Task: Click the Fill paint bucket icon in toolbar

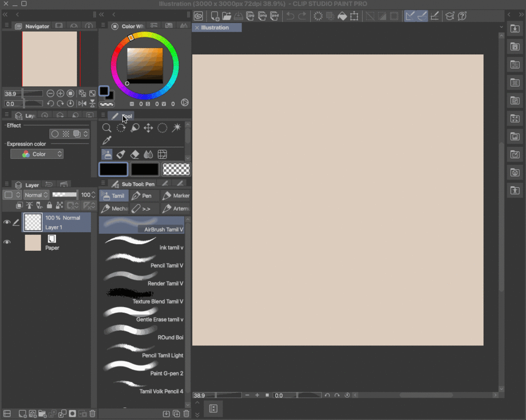Action: [342, 16]
